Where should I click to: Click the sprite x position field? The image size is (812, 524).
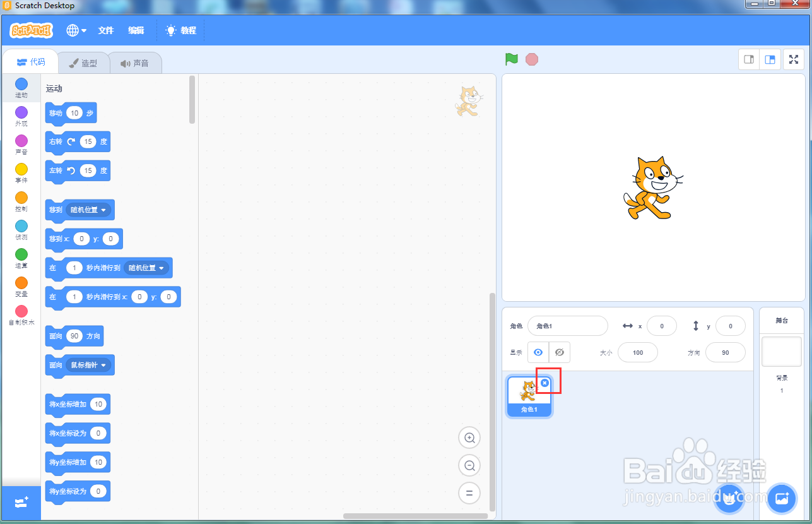(x=662, y=326)
